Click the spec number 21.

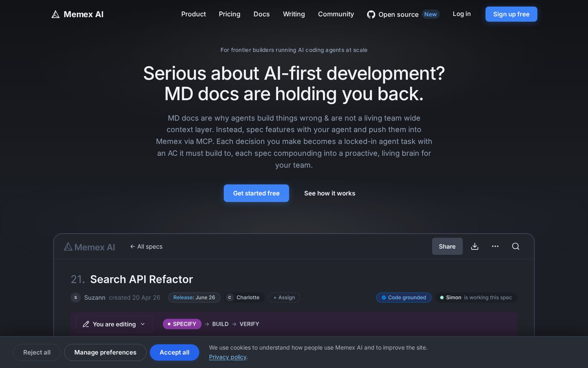click(78, 279)
